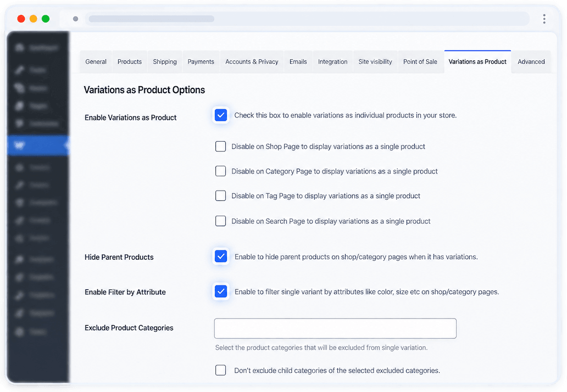The height and width of the screenshot is (392, 567).
Task: Check Disable on Category Page checkbox
Action: coord(220,171)
